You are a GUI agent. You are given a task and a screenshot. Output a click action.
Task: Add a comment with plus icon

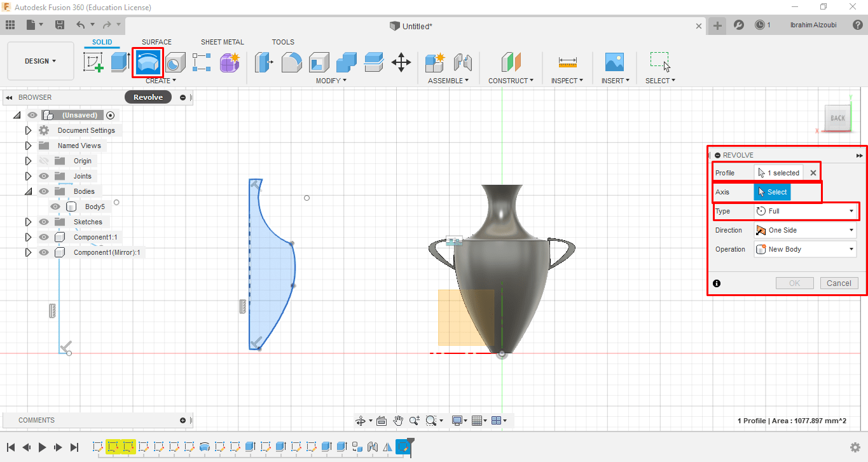pos(183,420)
